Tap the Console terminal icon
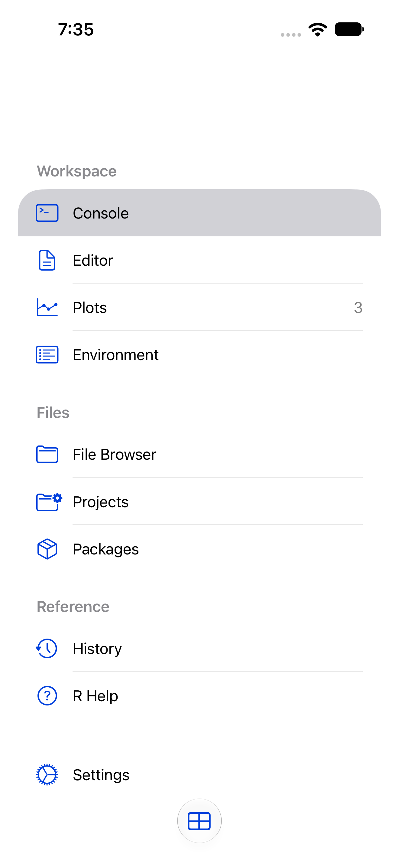Viewport: 399px width, 868px height. (47, 213)
